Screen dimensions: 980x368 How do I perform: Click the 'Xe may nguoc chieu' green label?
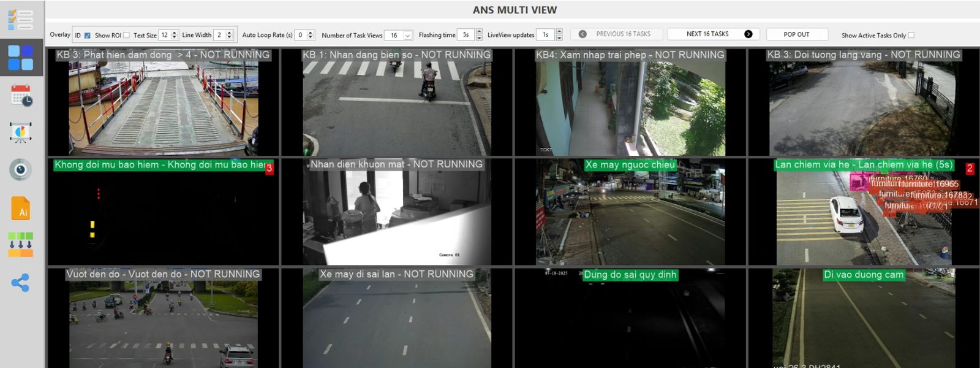[x=630, y=164]
